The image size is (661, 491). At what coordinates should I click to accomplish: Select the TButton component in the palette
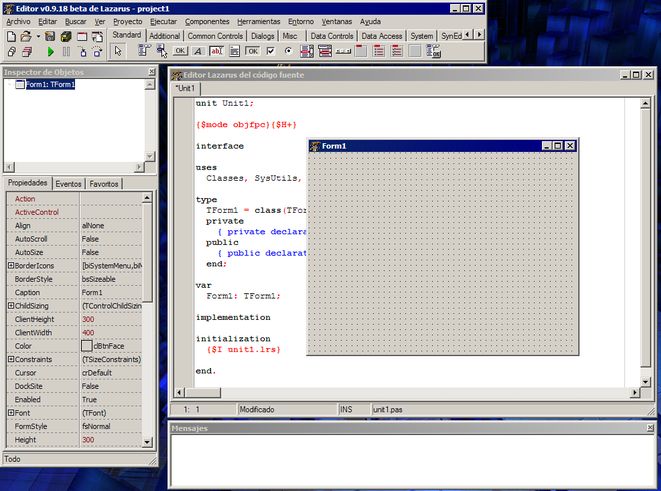pos(180,51)
